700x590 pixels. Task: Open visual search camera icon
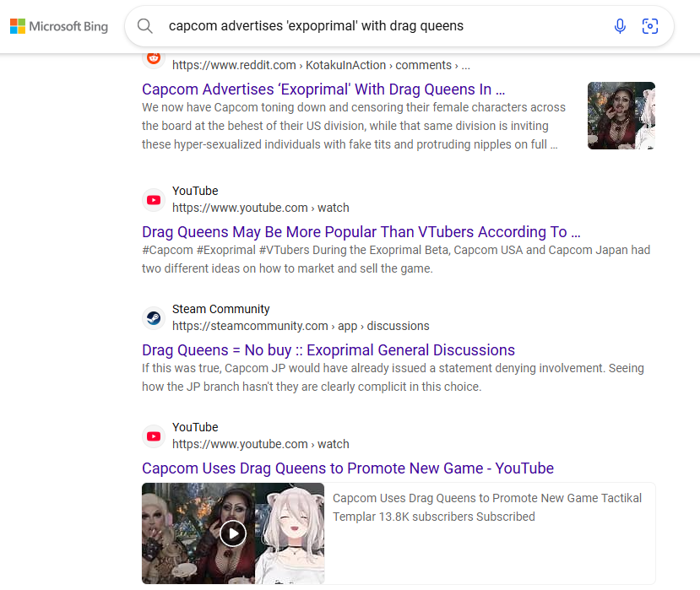coord(649,26)
